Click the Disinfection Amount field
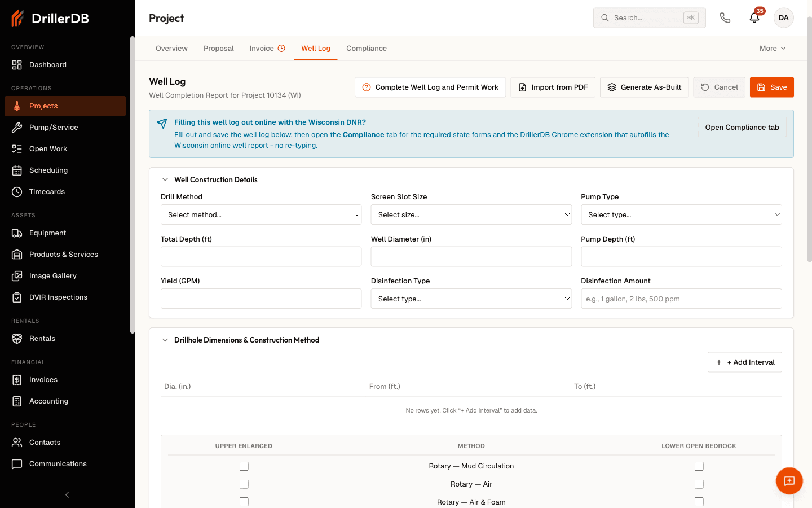812x508 pixels. 681,299
